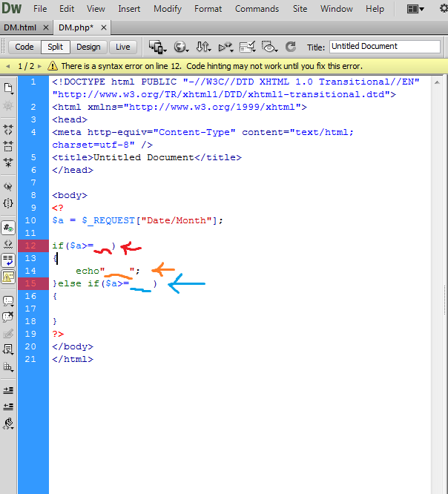Open the View menu

pos(96,9)
